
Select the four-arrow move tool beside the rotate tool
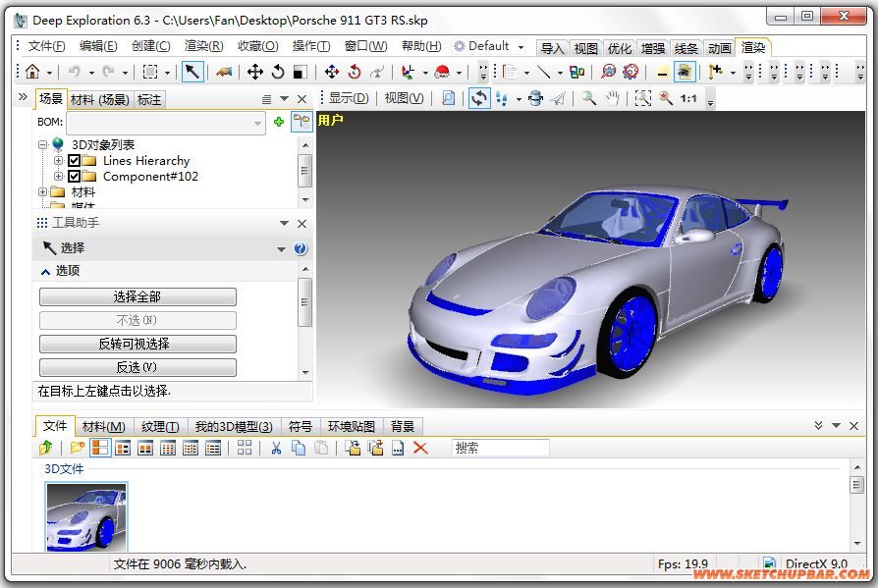254,72
